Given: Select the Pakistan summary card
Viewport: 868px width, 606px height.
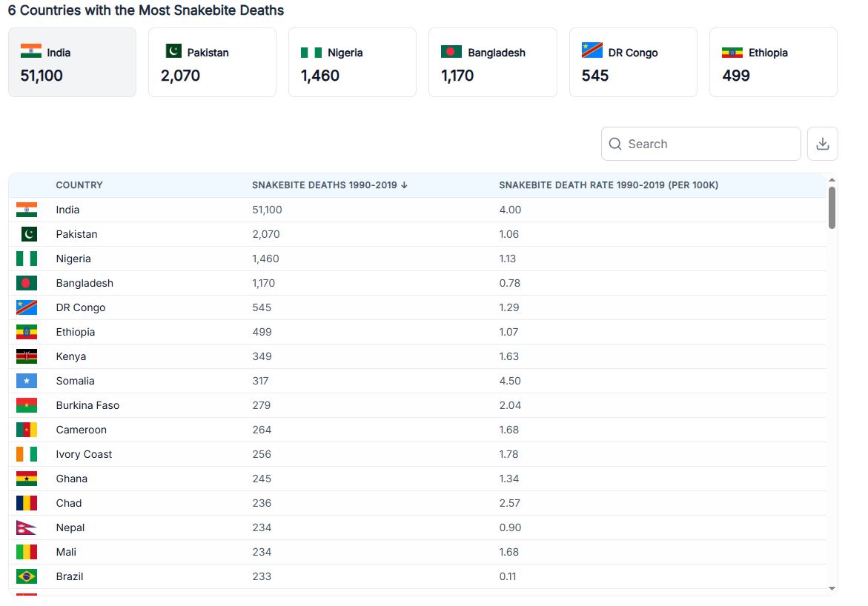Looking at the screenshot, I should pyautogui.click(x=212, y=62).
